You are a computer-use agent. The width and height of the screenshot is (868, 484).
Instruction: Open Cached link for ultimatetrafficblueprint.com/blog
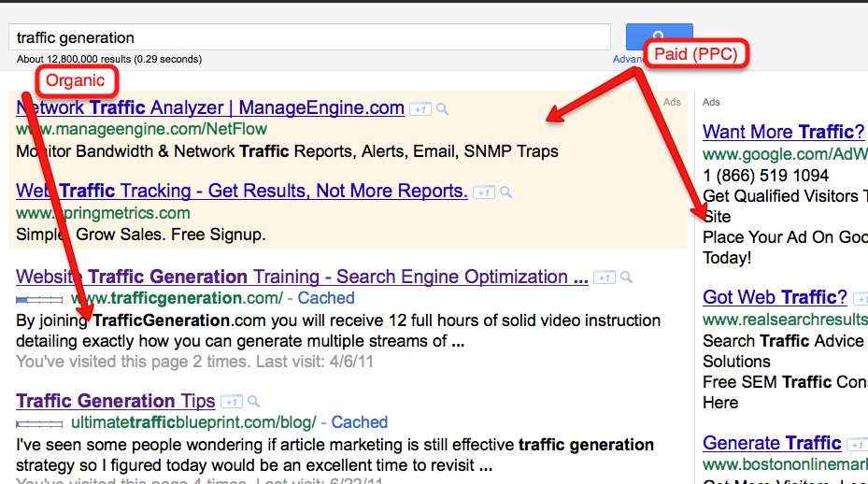point(360,421)
